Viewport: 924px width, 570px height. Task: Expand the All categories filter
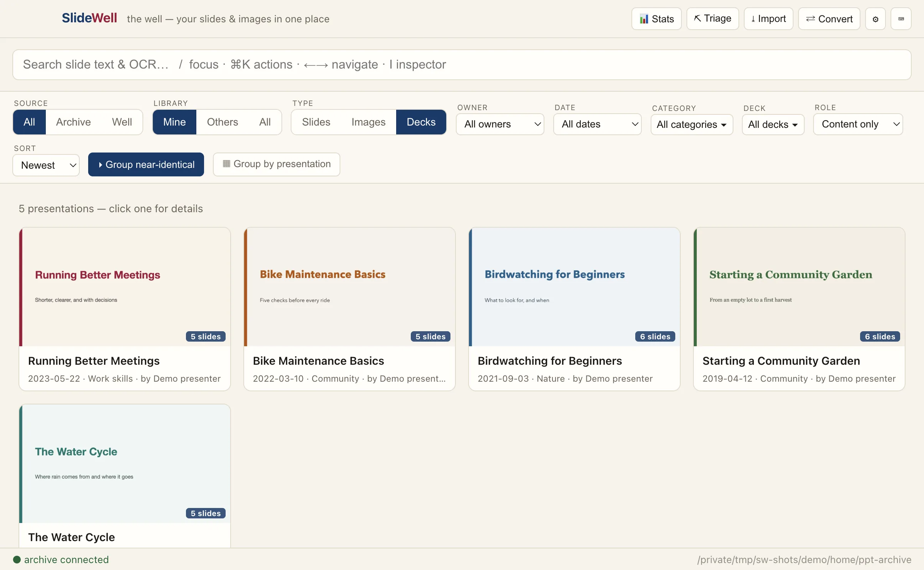(x=692, y=124)
